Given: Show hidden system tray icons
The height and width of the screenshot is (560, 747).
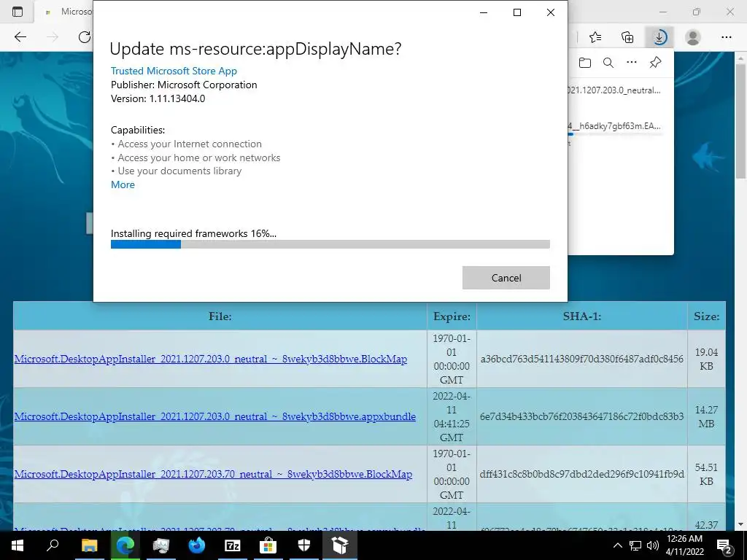Looking at the screenshot, I should click(617, 545).
